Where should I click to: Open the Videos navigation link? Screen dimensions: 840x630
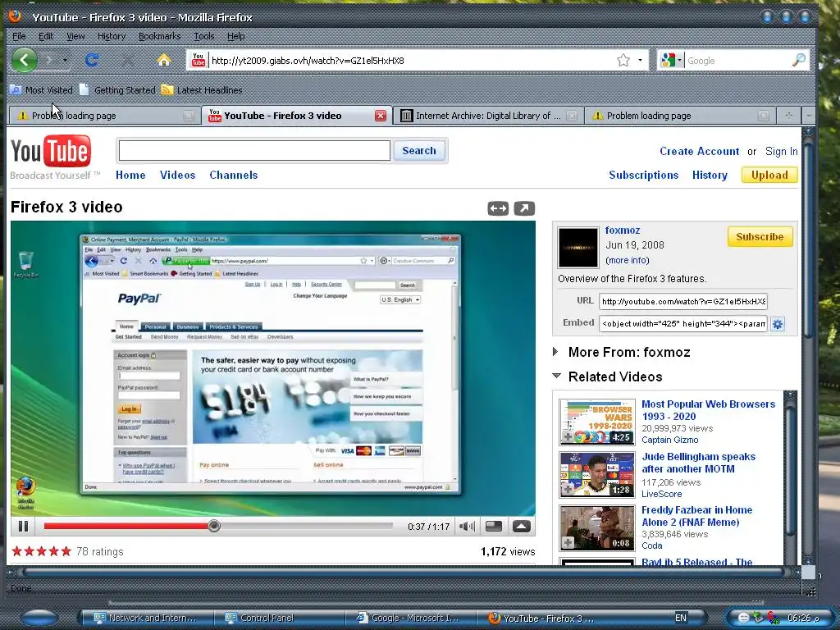[x=177, y=175]
